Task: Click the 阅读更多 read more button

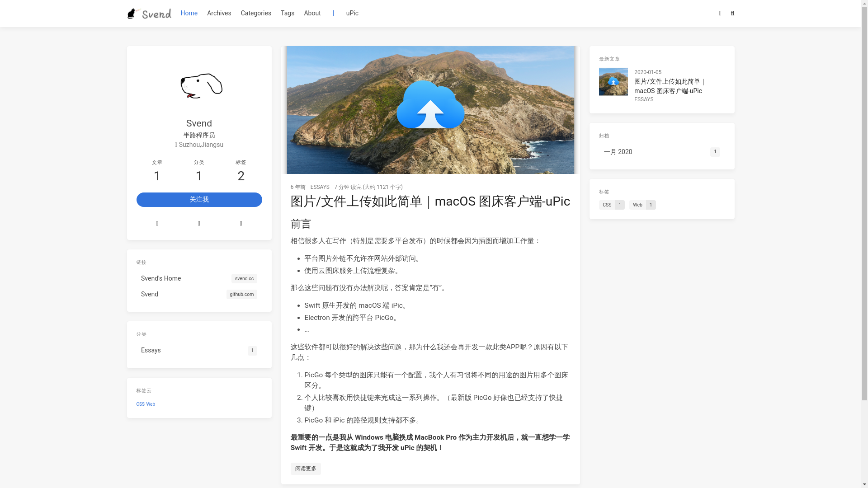Action: pyautogui.click(x=306, y=469)
